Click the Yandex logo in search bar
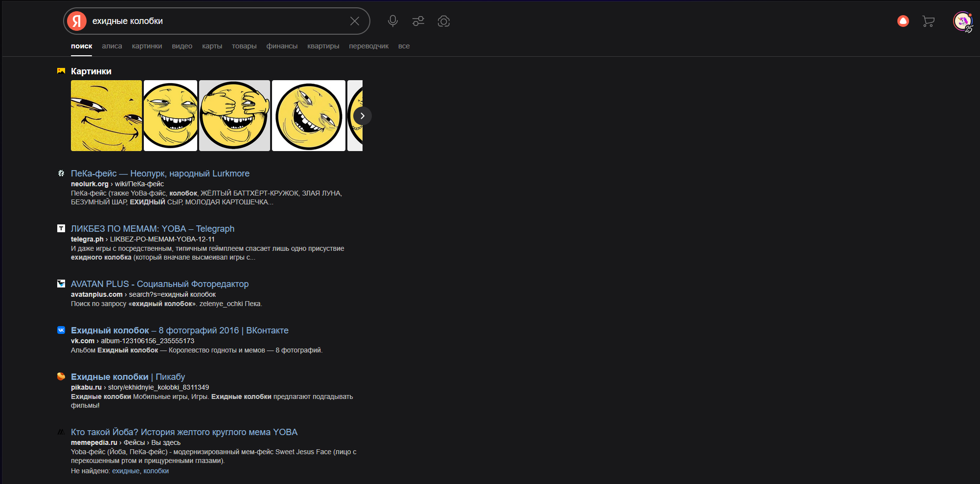 (x=77, y=21)
